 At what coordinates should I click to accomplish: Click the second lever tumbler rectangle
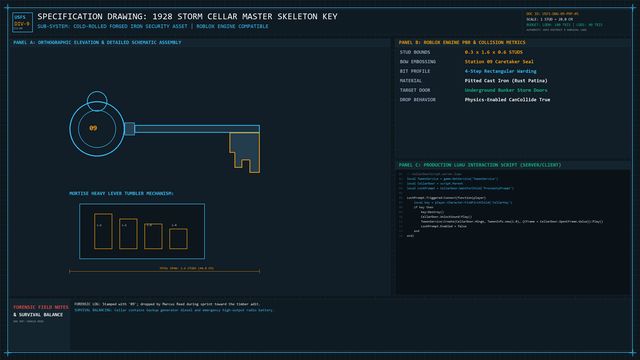tap(128, 233)
